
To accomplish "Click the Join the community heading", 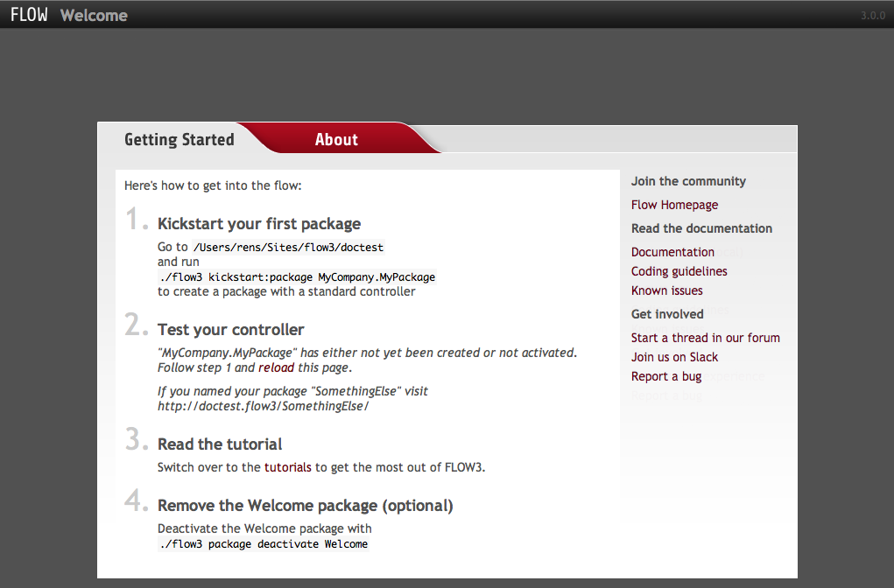I will pos(688,181).
